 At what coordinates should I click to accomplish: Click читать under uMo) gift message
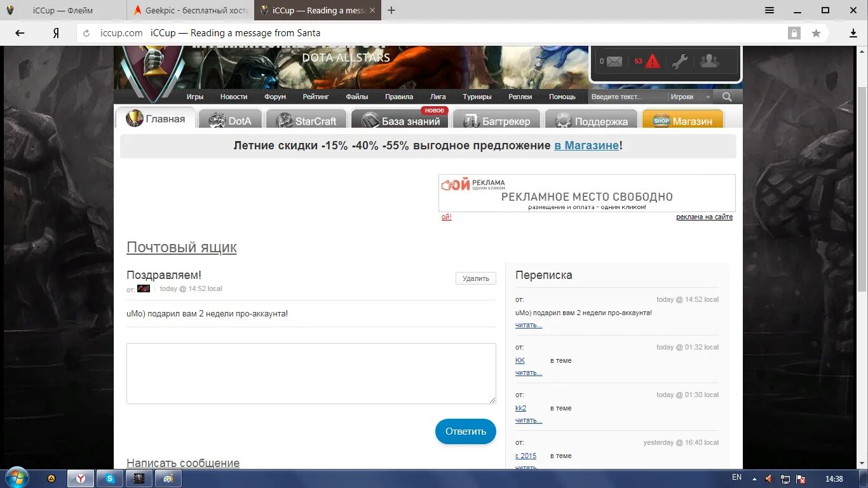coord(529,325)
